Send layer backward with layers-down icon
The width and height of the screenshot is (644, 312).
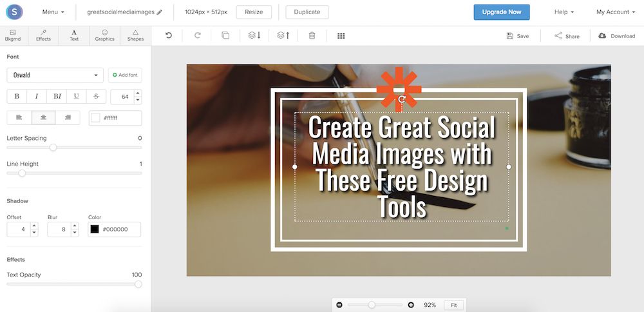pos(254,35)
